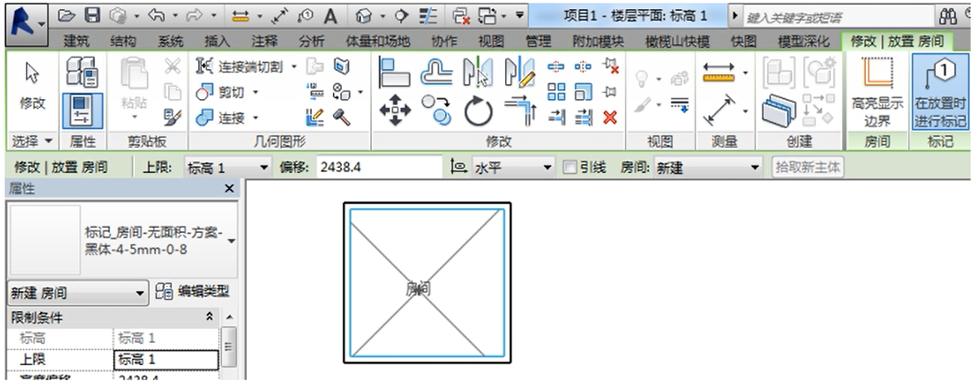Viewport: 980px width, 391px height.
Task: Click the 偏移 2438.4 input field
Action: 379,167
